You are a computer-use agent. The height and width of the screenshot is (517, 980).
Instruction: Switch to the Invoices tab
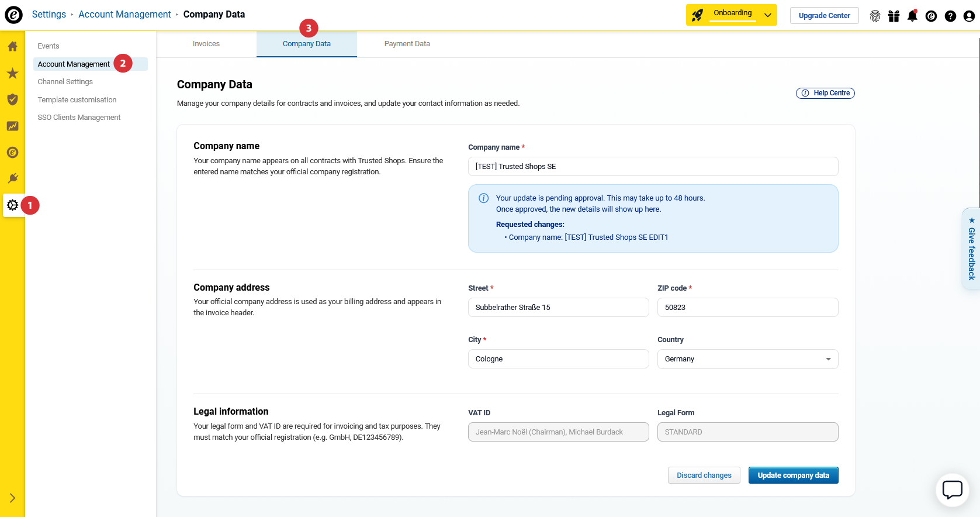click(x=206, y=44)
